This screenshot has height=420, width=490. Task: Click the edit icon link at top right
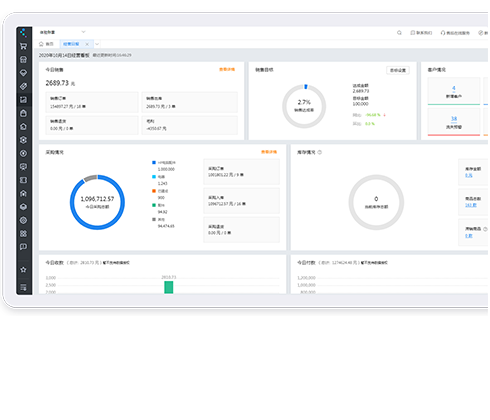click(x=483, y=33)
